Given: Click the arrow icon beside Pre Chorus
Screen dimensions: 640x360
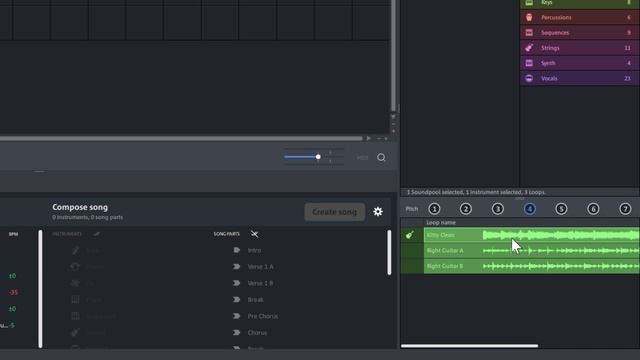Looking at the screenshot, I should [x=236, y=316].
